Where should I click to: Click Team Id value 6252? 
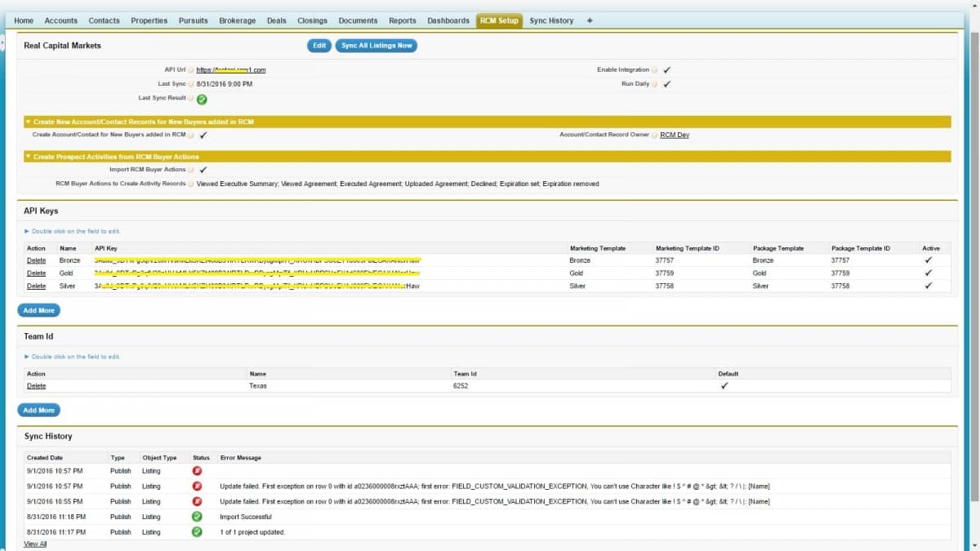click(x=461, y=386)
